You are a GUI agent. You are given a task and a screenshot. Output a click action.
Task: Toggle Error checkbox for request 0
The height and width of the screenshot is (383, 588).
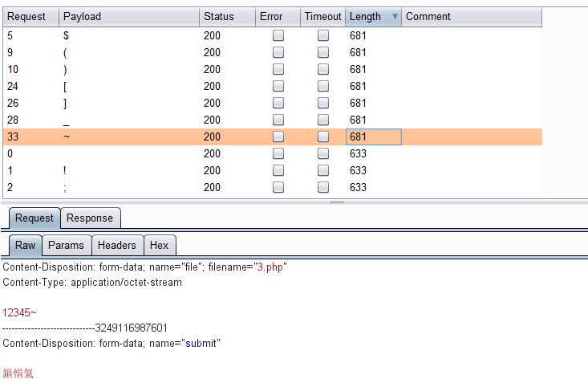pyautogui.click(x=278, y=153)
